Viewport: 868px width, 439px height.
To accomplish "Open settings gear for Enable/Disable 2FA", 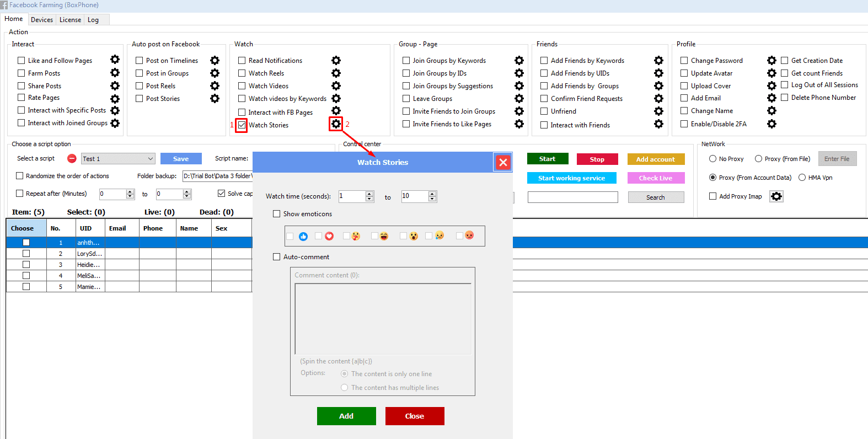I will (x=771, y=124).
